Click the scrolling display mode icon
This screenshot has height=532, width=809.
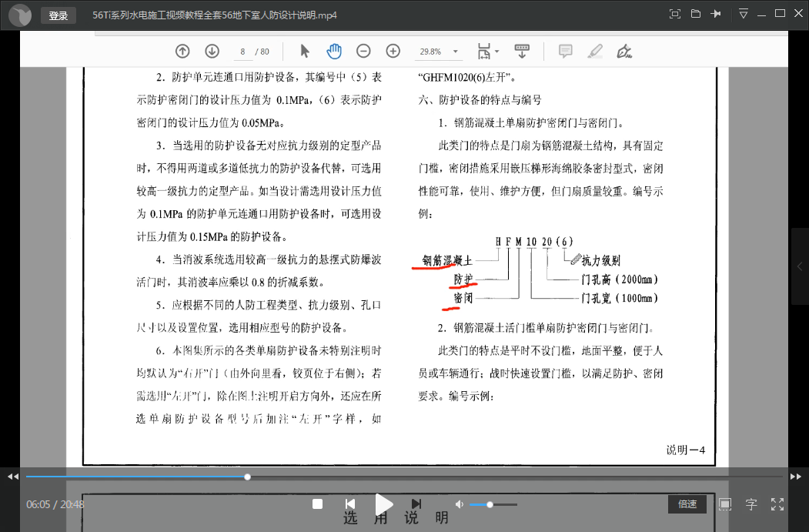pyautogui.click(x=522, y=51)
